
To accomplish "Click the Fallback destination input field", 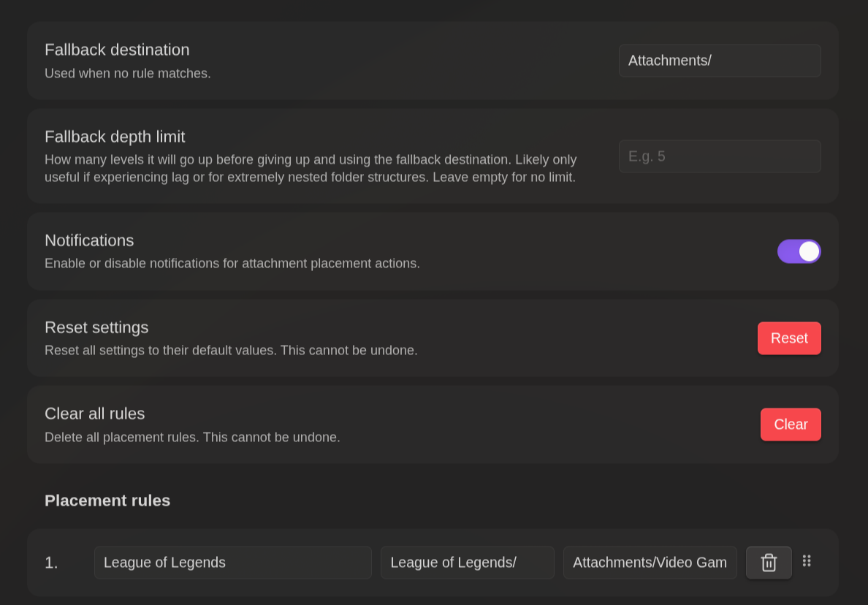I will pyautogui.click(x=720, y=61).
